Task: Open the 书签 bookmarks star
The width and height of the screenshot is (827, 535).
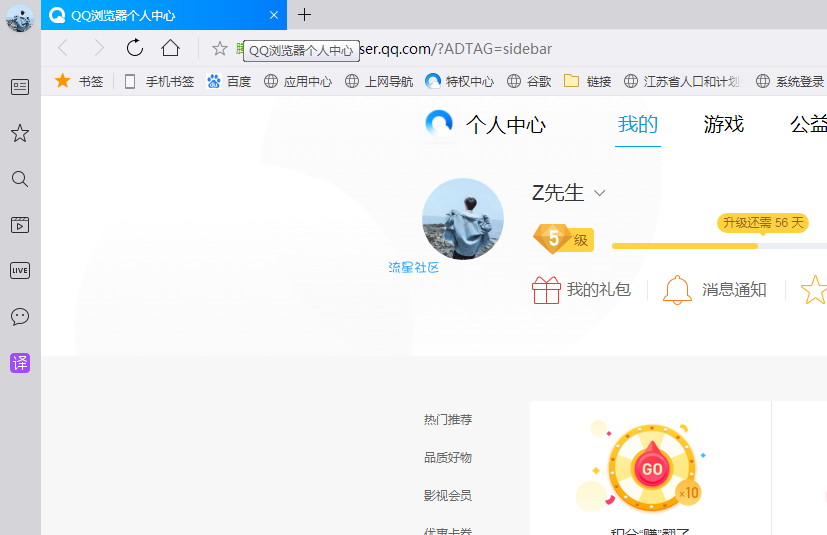Action: pyautogui.click(x=79, y=81)
